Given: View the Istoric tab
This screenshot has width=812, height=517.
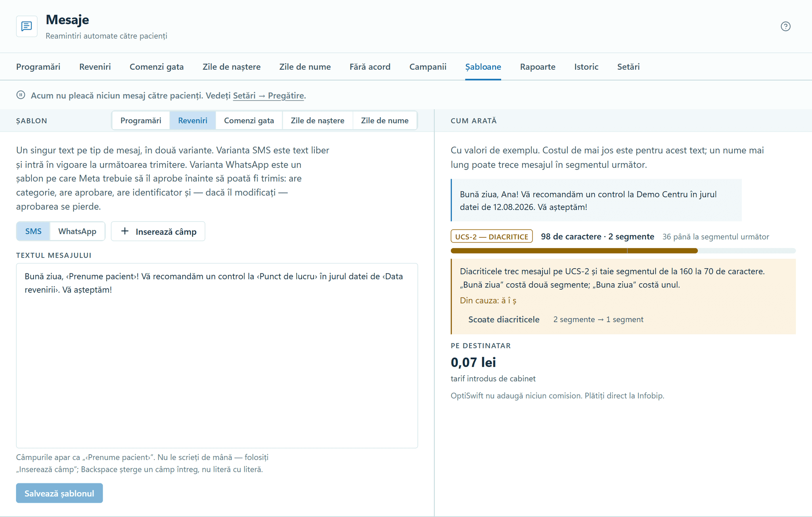Looking at the screenshot, I should point(586,67).
